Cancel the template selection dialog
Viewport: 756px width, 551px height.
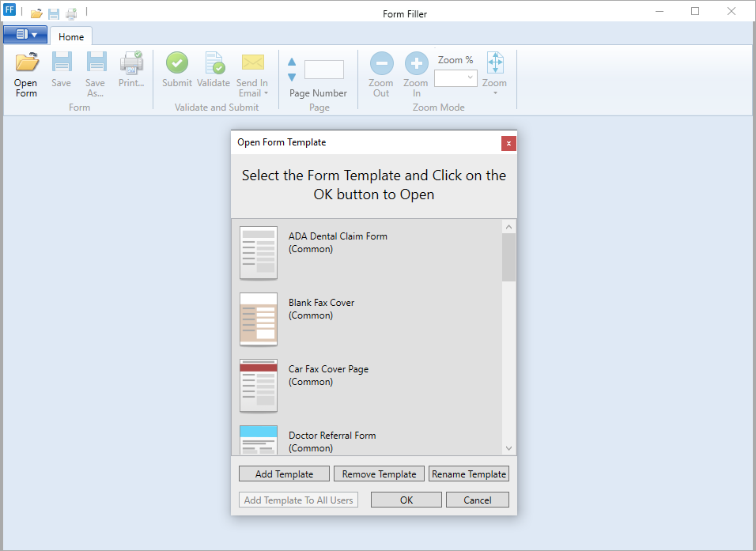[x=477, y=500]
